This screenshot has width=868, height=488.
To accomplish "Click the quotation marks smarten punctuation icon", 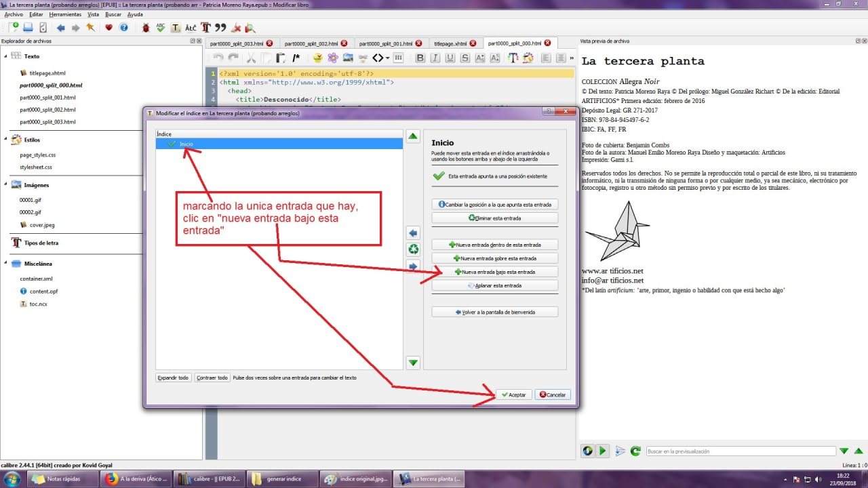I will coord(220,28).
